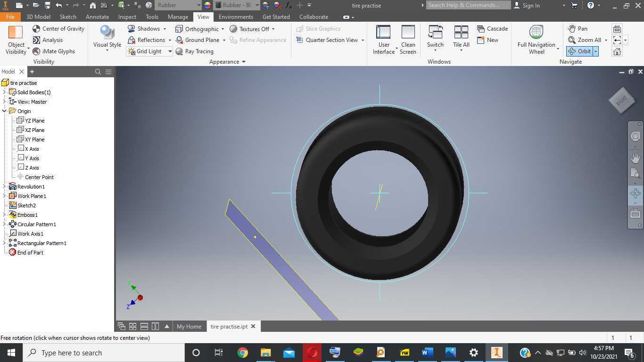The height and width of the screenshot is (362, 644).
Task: Select Quarter Section View
Action: [327, 40]
